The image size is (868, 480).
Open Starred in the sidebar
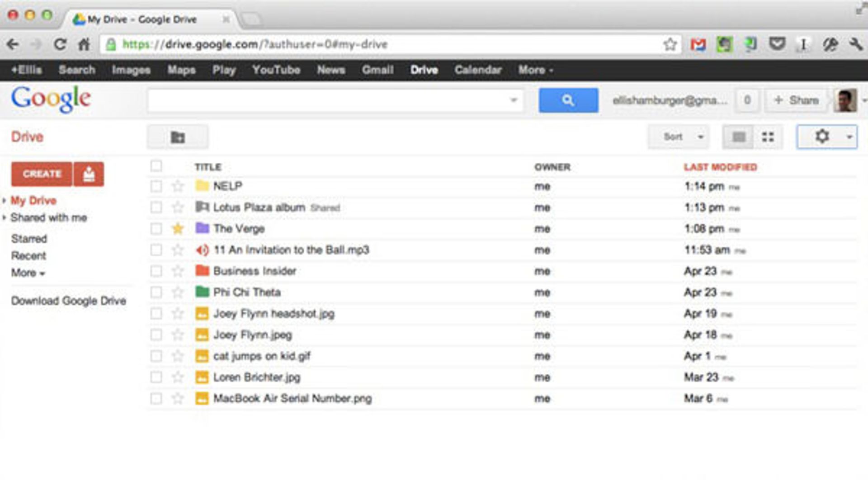[x=29, y=239]
